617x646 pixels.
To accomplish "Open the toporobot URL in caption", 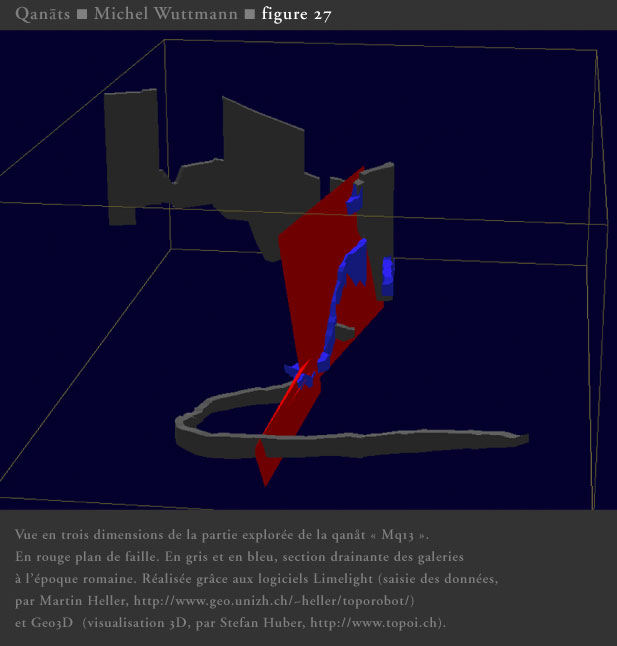I will [x=274, y=601].
